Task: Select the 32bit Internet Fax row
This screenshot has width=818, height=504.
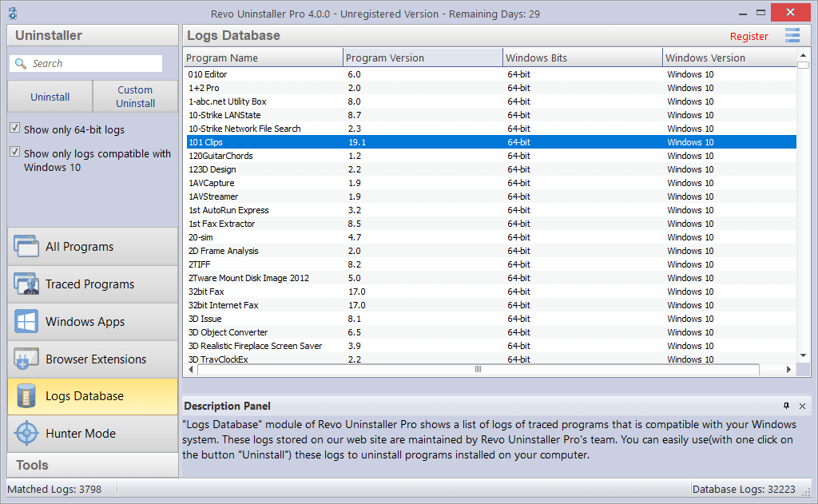Action: (491, 304)
